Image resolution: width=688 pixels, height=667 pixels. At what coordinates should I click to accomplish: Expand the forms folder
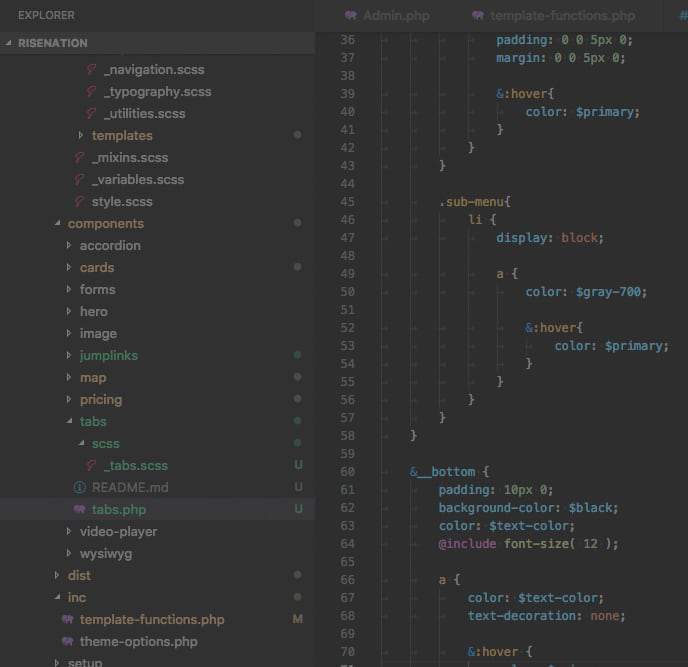68,289
